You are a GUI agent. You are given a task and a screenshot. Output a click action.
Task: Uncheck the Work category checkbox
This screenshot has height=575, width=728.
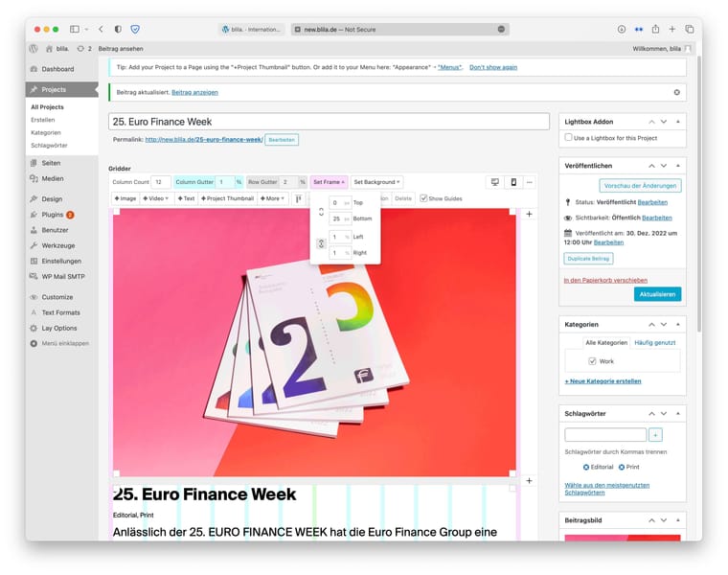click(593, 361)
